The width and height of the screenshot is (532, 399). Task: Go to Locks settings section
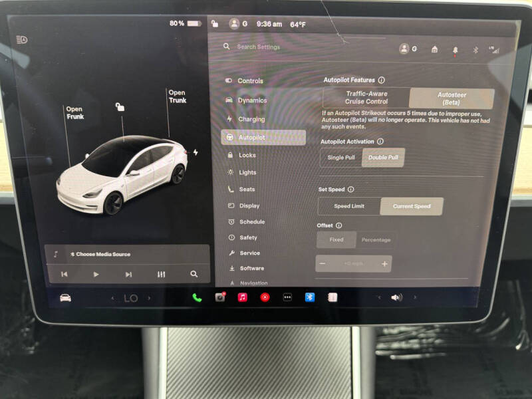coord(247,155)
